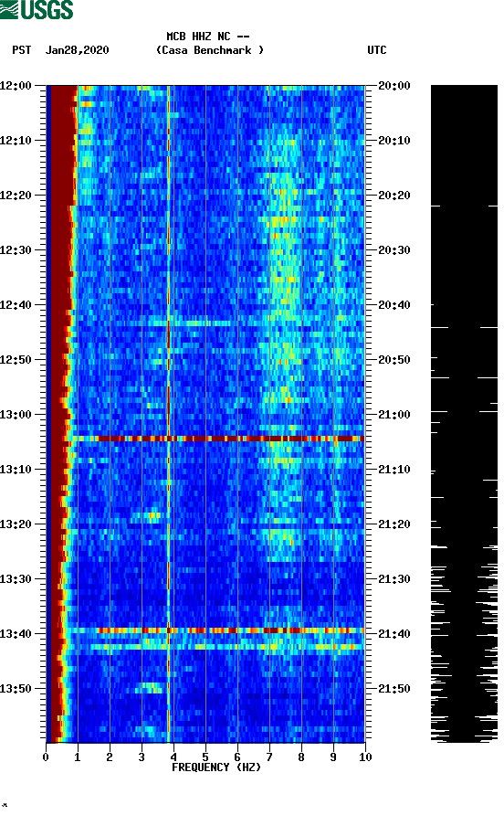Click the 12:40 PST time label
The image size is (504, 815).
point(16,305)
